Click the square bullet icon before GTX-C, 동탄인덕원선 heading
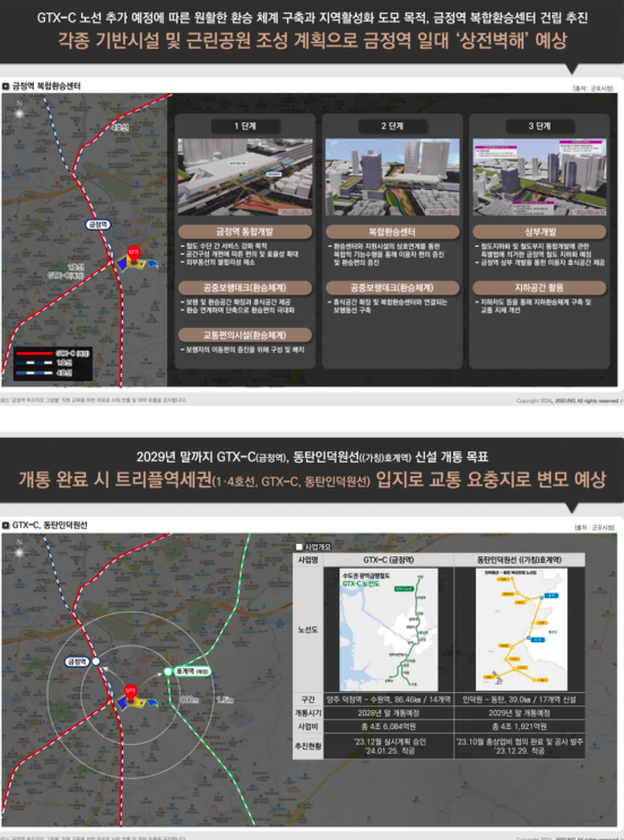Screen dimensions: 624x840 tap(6, 525)
